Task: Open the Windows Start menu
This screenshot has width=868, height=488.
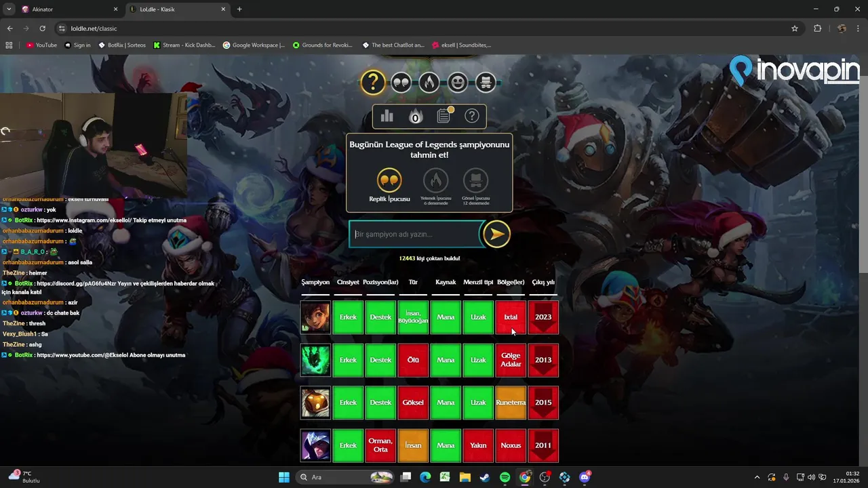Action: pyautogui.click(x=284, y=477)
